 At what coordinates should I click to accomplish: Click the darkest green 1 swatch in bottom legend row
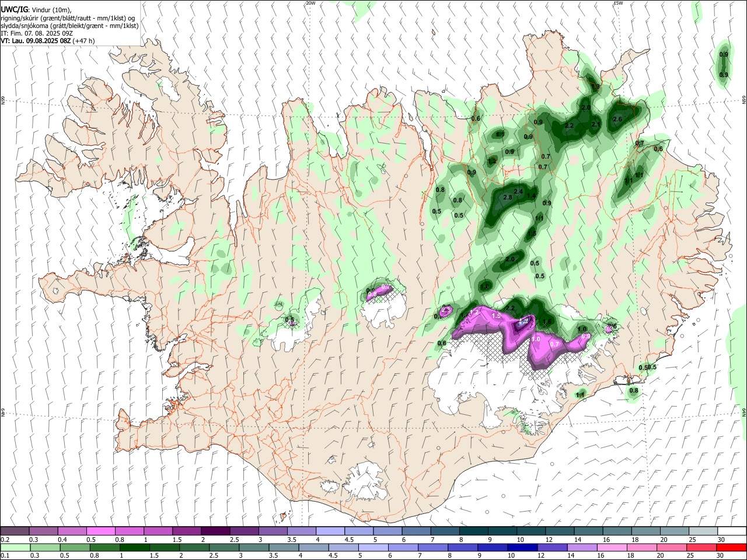point(134,548)
